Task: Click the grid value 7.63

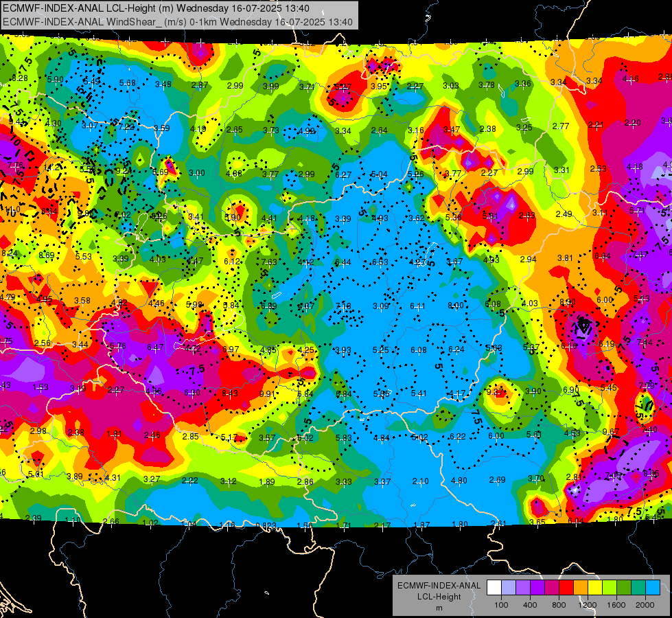Action: [269, 262]
